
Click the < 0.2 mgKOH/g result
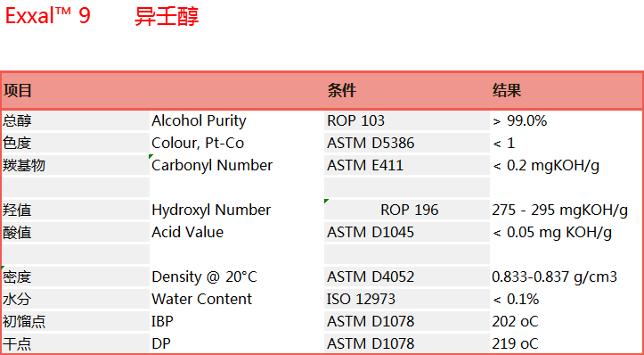[546, 165]
